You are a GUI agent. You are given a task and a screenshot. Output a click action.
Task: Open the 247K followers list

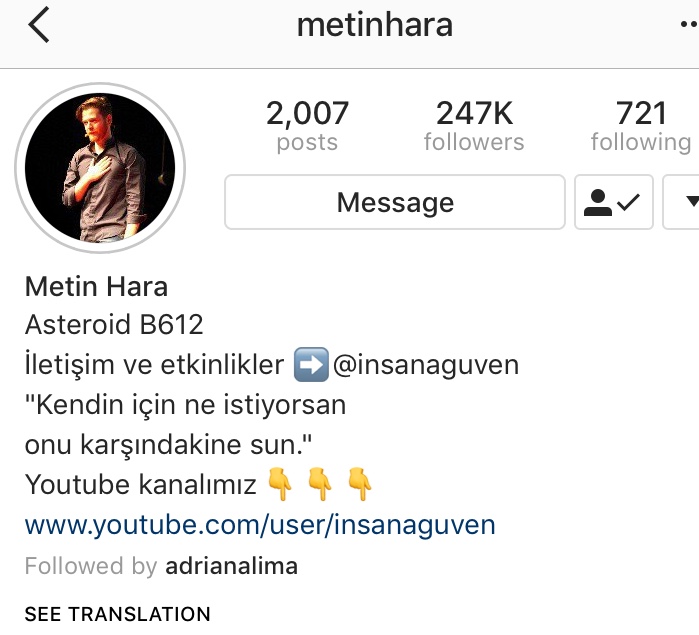pos(474,125)
